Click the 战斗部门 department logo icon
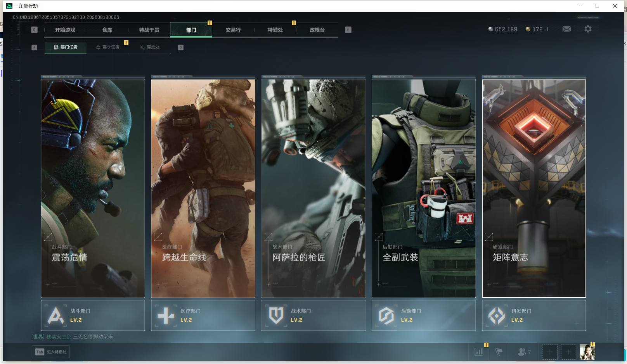This screenshot has height=364, width=627. (55, 316)
